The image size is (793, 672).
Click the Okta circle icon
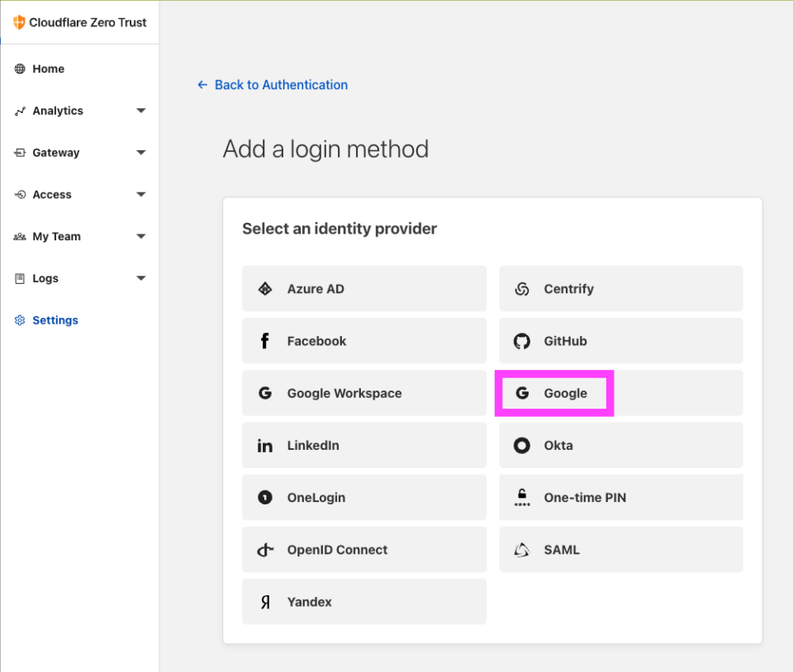522,446
